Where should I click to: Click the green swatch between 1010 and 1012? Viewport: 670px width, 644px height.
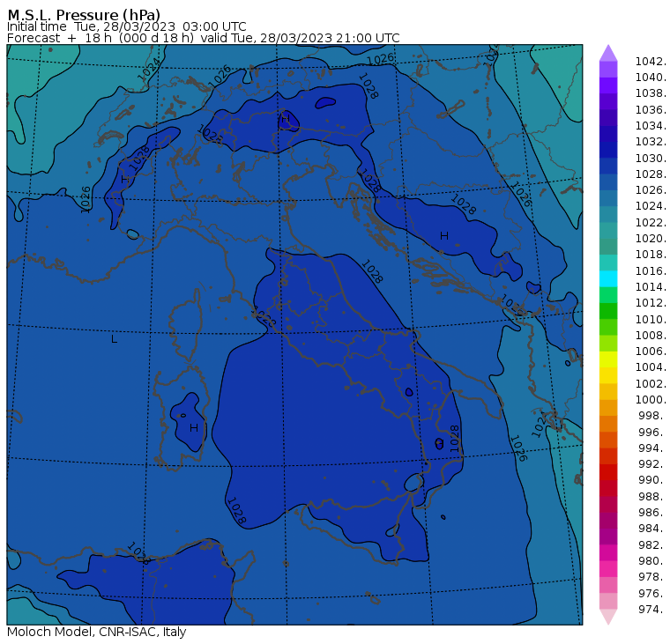point(608,311)
